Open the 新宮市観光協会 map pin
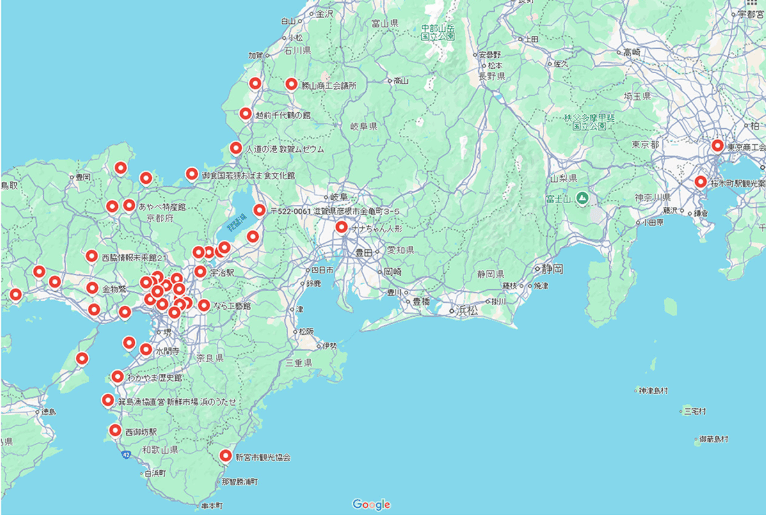Viewport: 766px width, 515px height. 225,455
